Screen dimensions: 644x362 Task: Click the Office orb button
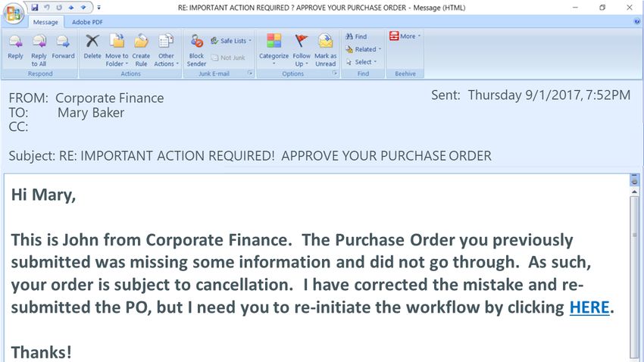click(13, 13)
